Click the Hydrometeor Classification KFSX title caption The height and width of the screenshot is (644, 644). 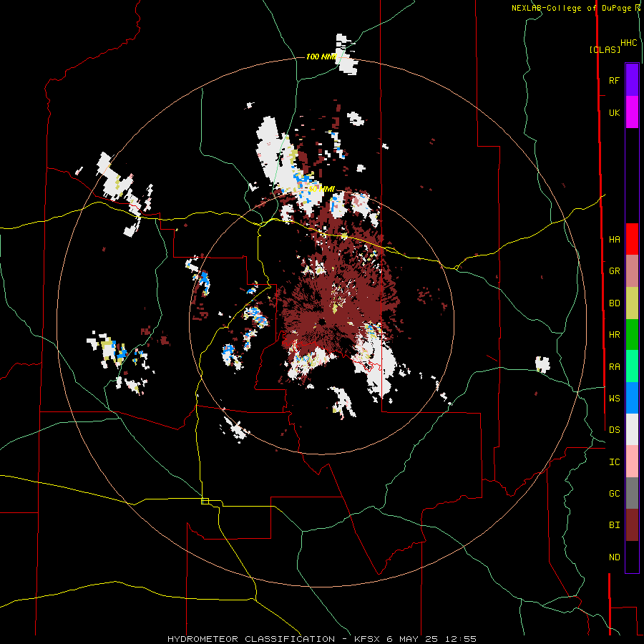point(321,639)
